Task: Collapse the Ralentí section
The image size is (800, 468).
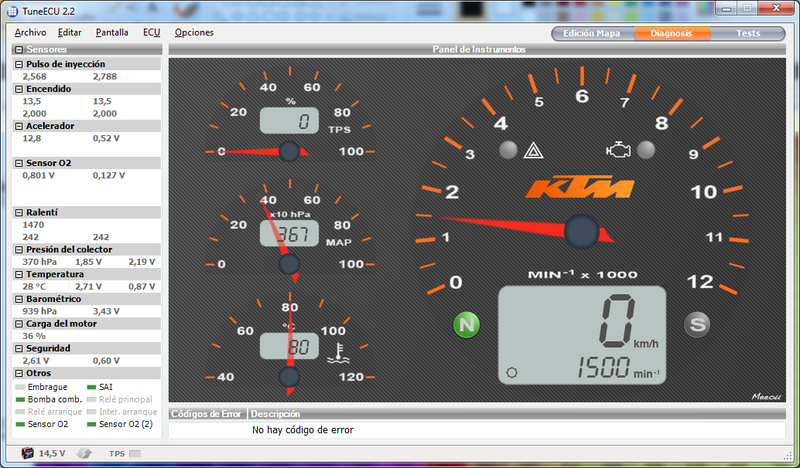Action: pyautogui.click(x=19, y=212)
